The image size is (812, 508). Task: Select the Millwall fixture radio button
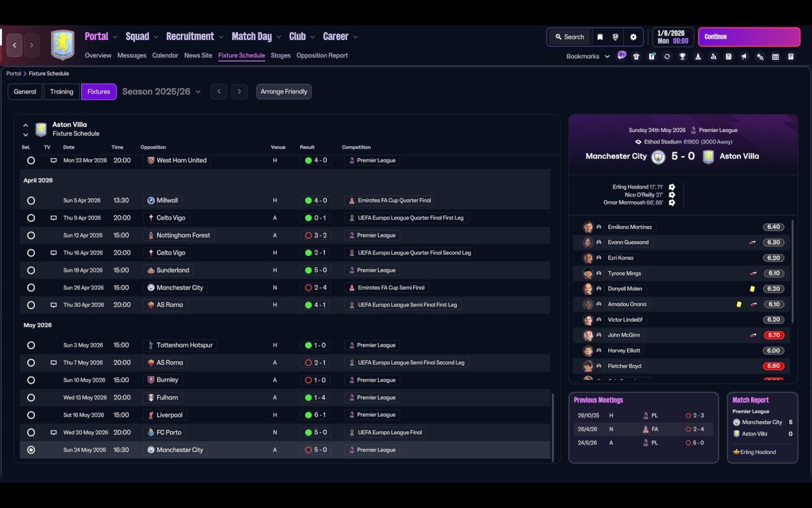[31, 201]
